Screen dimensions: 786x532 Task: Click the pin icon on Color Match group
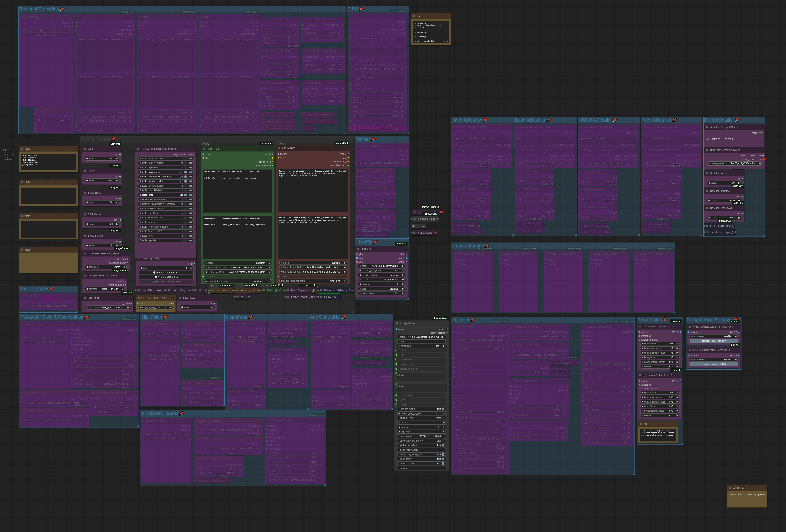click(x=665, y=320)
